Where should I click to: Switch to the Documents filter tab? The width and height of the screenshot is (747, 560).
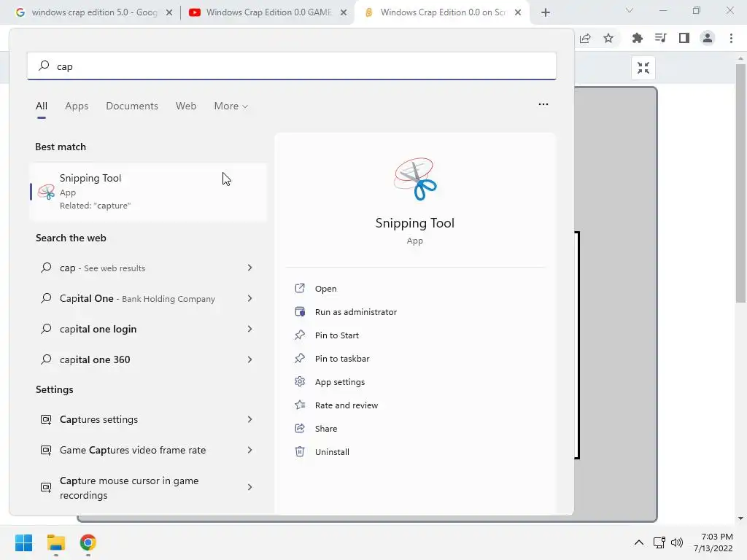[132, 106]
